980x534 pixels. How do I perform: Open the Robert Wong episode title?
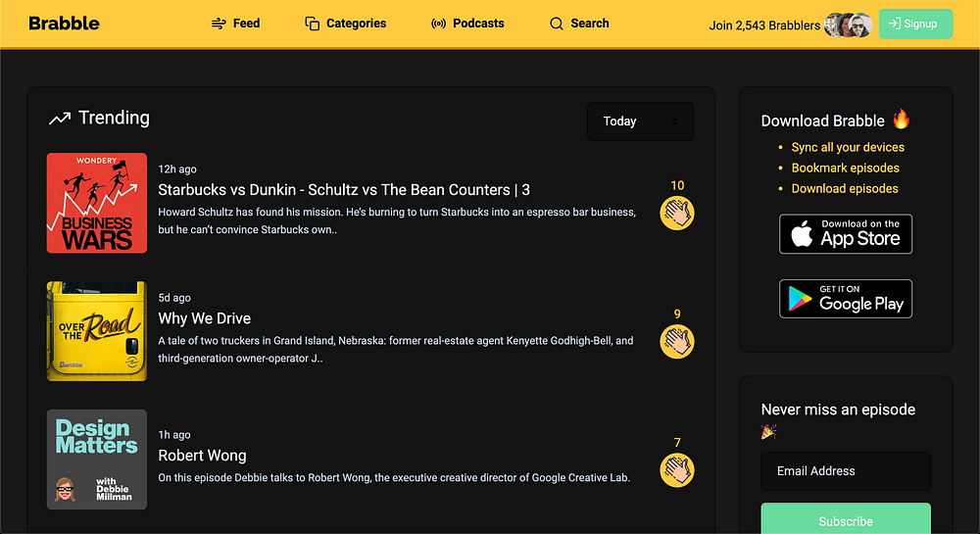click(x=202, y=456)
